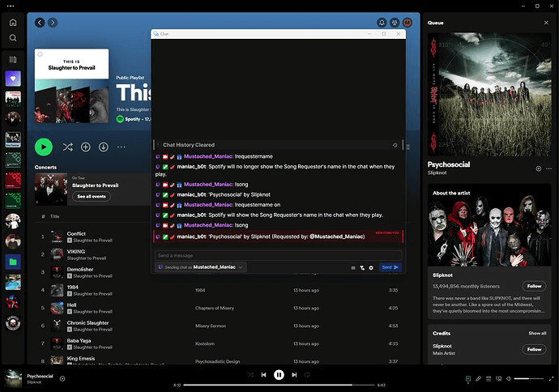Screen dimensions: 559x392
Task: Open Psychosocial title in Queue panel
Action: pos(449,164)
